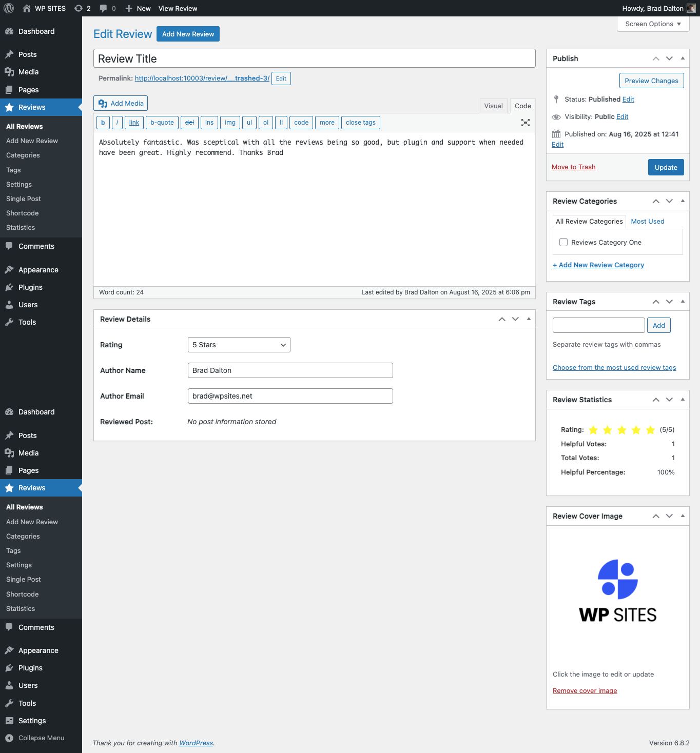Click the WordPress logo in admin bar
Viewport: 700px width, 753px height.
[x=9, y=8]
